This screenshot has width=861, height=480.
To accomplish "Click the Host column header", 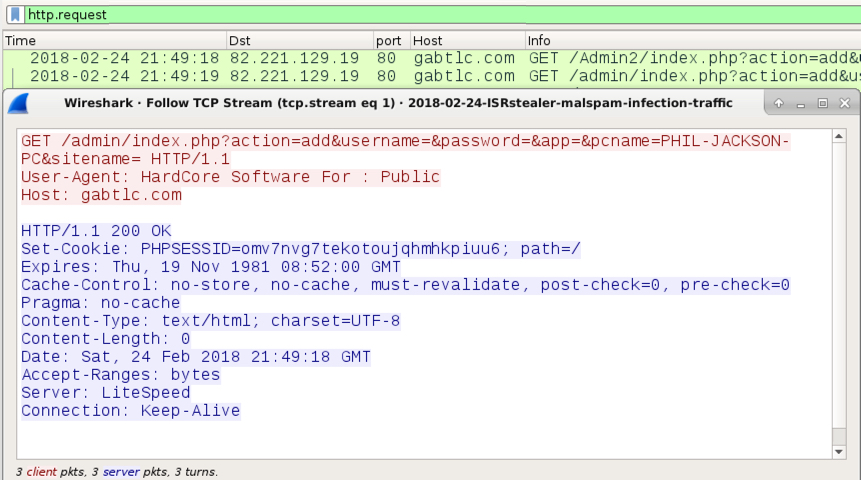I will click(467, 41).
